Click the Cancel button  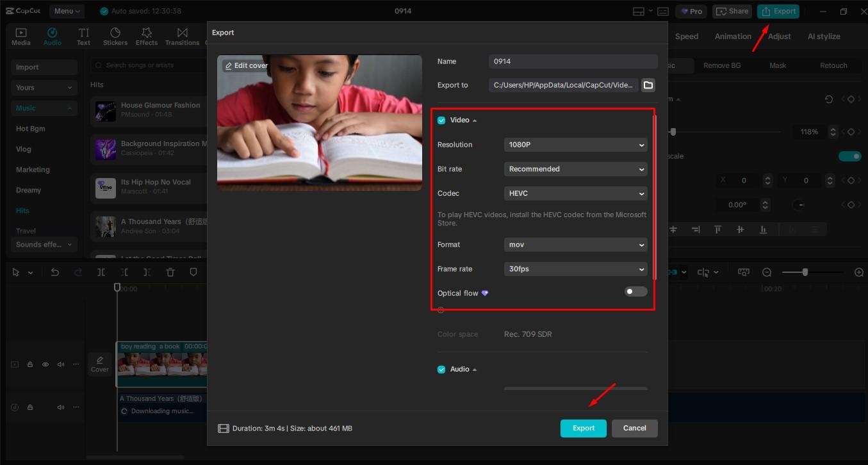pyautogui.click(x=634, y=428)
